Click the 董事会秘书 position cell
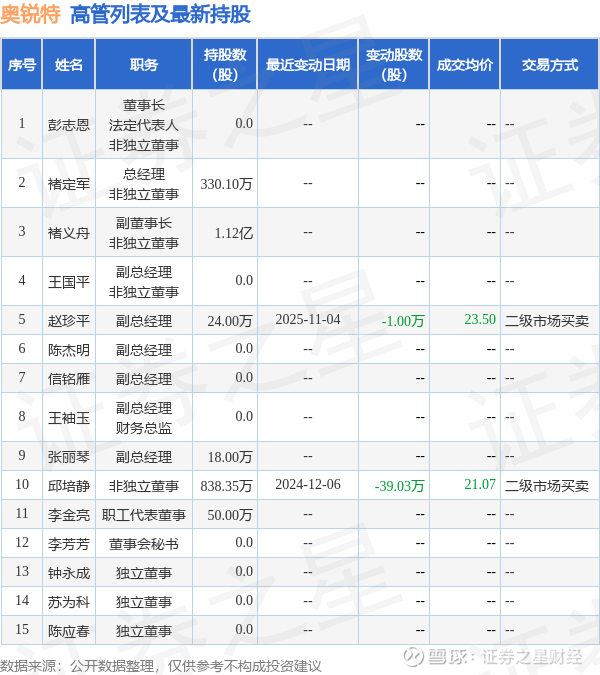 pyautogui.click(x=144, y=544)
